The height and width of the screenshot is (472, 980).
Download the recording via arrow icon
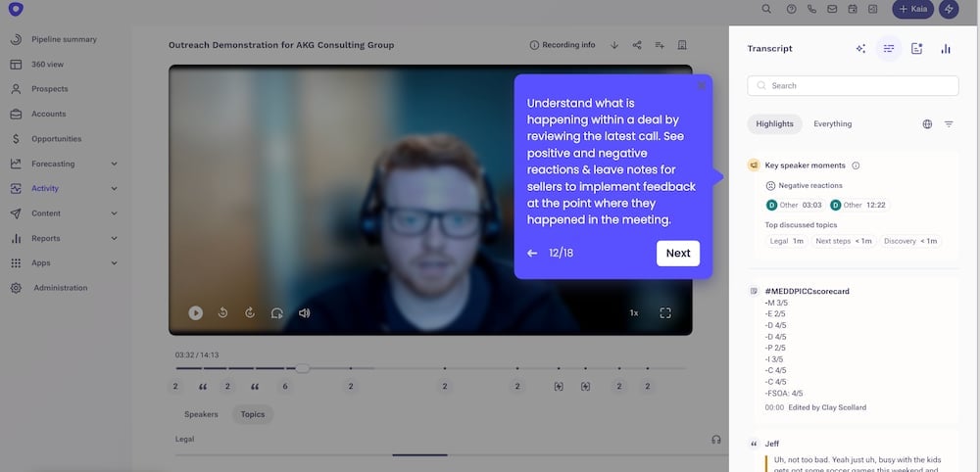coord(614,45)
